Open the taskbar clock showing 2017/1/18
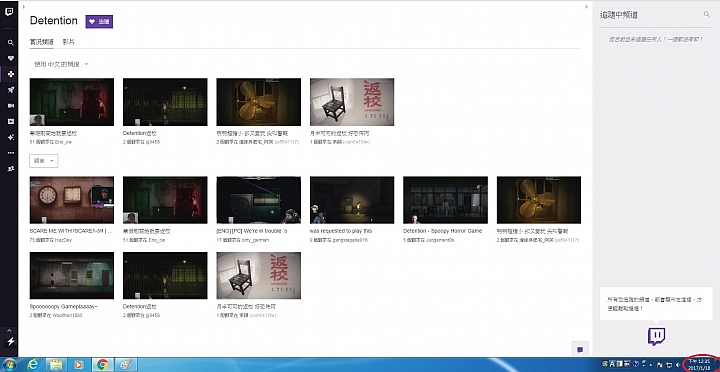The height and width of the screenshot is (372, 720). (x=700, y=365)
